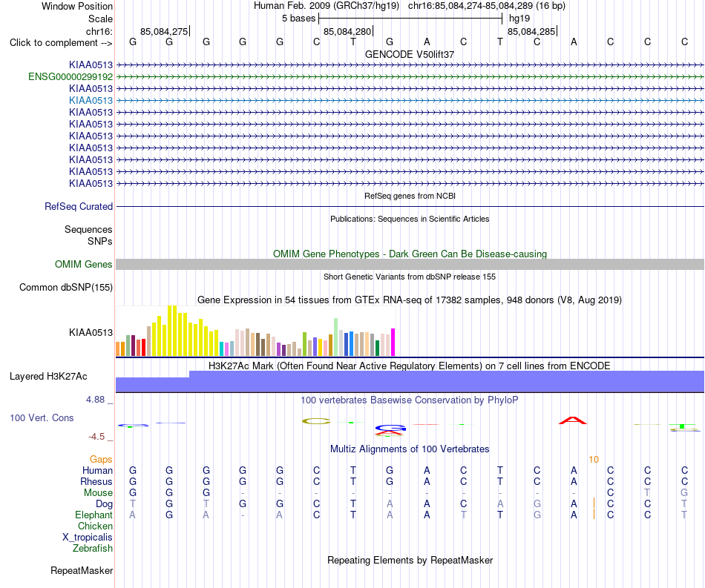Image resolution: width=705 pixels, height=588 pixels.
Task: Open the GTEx Gene Expression track title
Action: pyautogui.click(x=410, y=300)
